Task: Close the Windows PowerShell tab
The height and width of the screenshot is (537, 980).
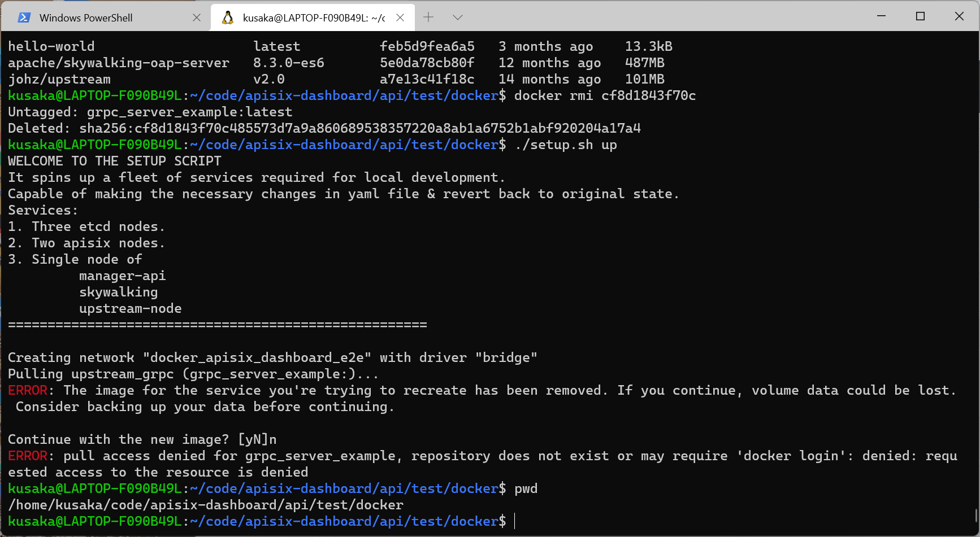Action: 197,18
